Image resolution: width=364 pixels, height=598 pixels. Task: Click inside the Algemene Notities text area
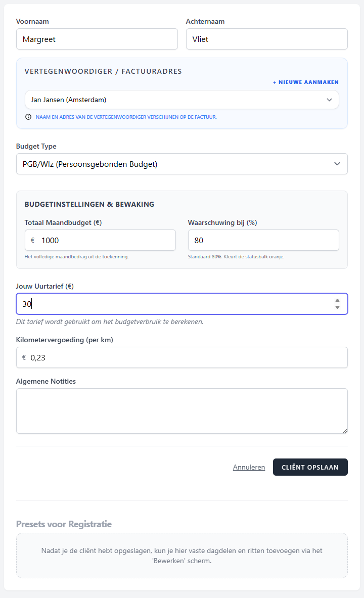pyautogui.click(x=181, y=410)
